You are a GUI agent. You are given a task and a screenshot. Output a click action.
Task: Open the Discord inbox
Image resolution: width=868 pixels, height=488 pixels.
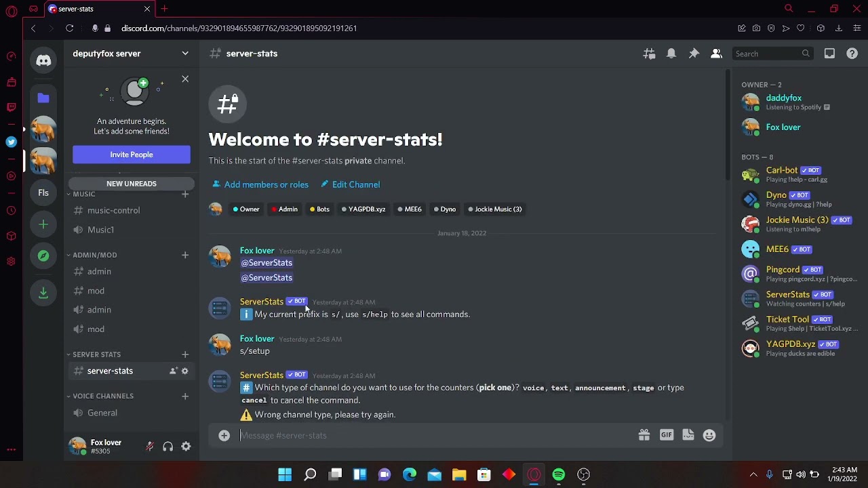829,54
